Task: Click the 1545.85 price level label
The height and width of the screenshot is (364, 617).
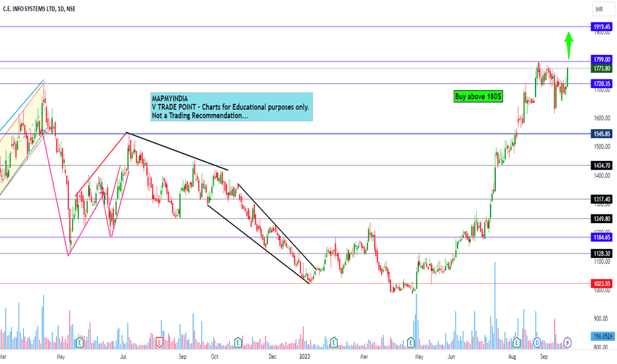Action: point(602,134)
